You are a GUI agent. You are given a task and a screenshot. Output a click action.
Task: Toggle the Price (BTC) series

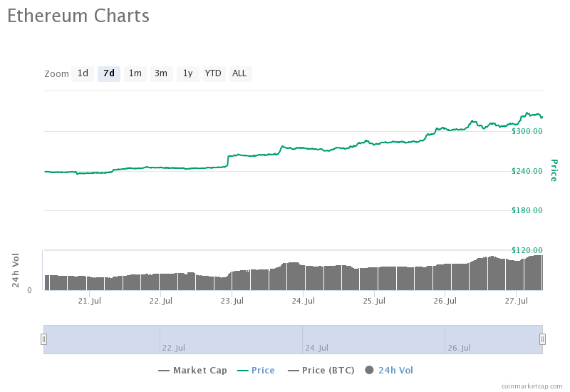click(x=321, y=371)
